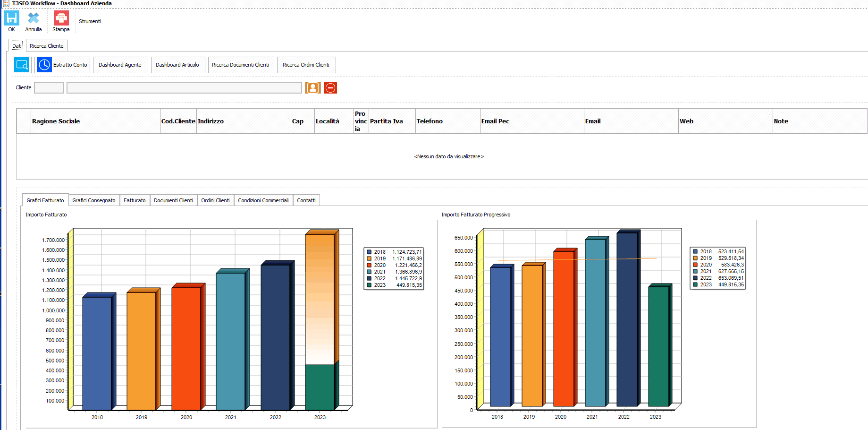Click 2023 legend swatch in Progressivo legend
The width and height of the screenshot is (868, 430).
click(695, 284)
